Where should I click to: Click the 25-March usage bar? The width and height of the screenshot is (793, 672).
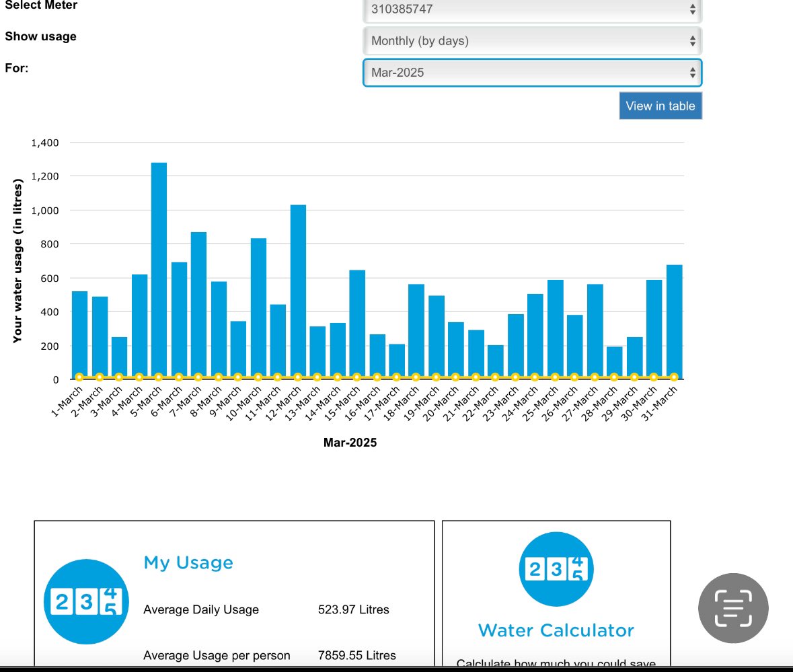(x=556, y=329)
